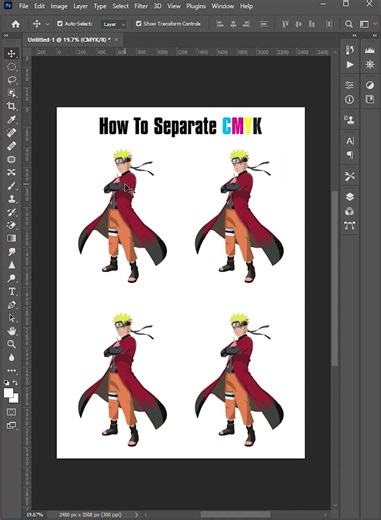Toggle Quick Mask mode icon

(x=11, y=412)
